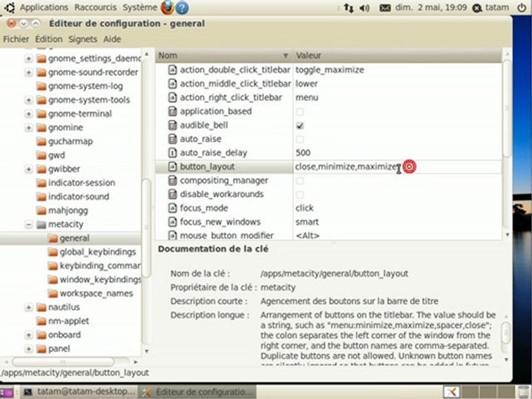Edit the button_layout value field

[x=397, y=167]
